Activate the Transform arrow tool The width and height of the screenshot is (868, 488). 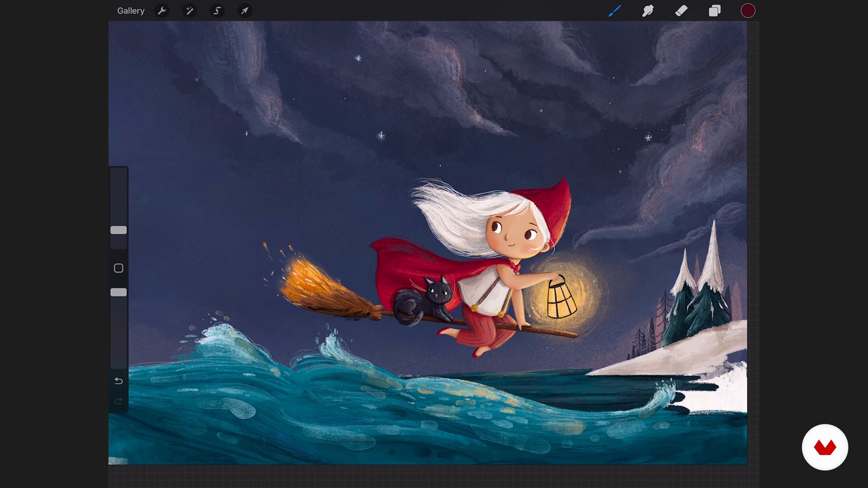click(245, 11)
